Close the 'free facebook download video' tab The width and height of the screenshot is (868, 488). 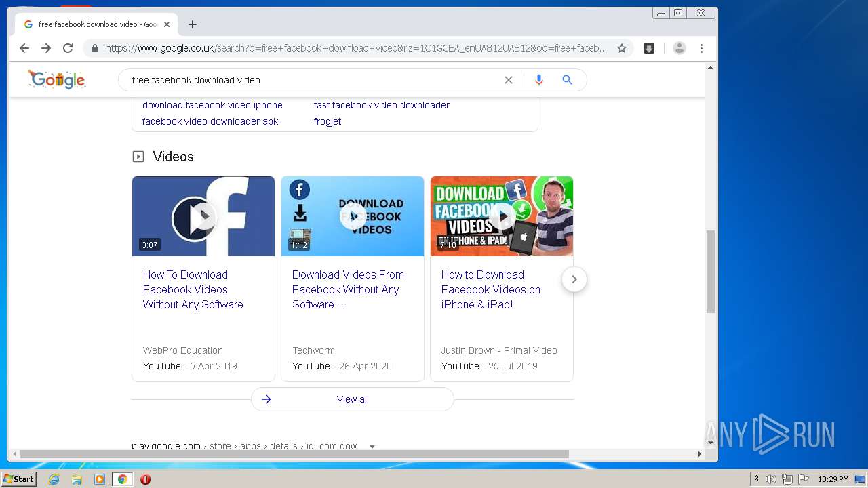tap(167, 24)
